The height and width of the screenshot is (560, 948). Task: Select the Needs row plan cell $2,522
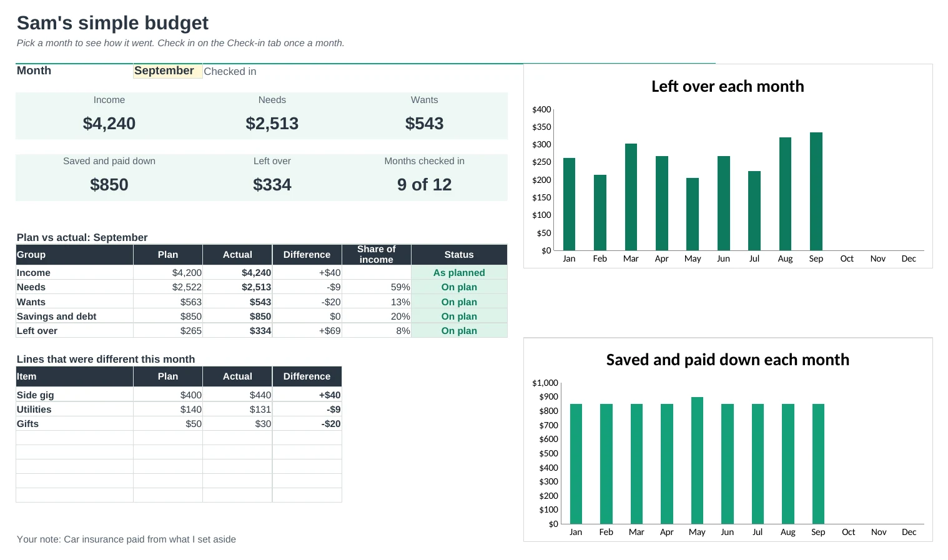(x=168, y=287)
